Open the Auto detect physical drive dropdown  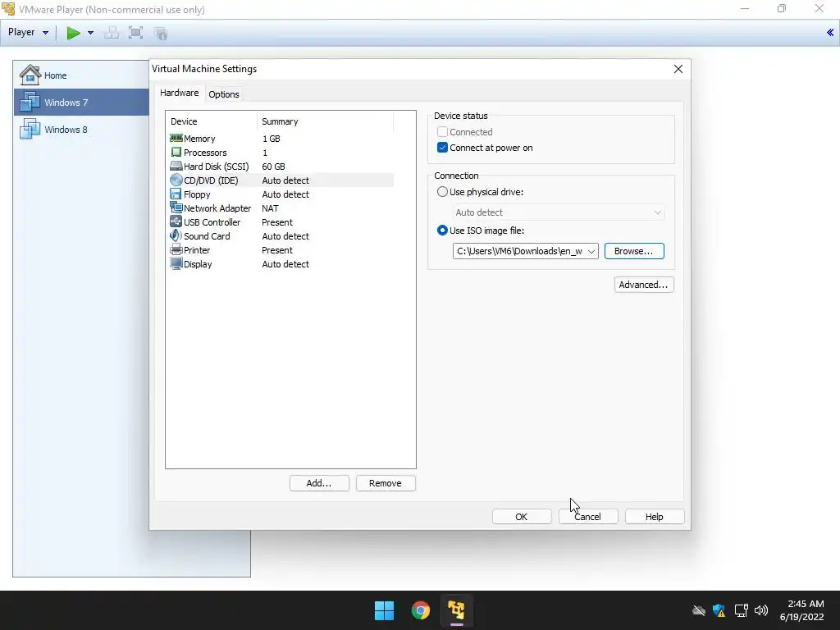[x=559, y=212]
